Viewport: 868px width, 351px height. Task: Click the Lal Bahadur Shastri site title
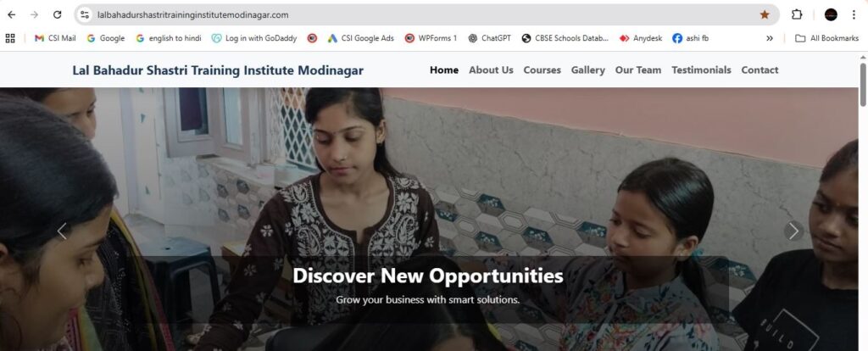click(218, 70)
